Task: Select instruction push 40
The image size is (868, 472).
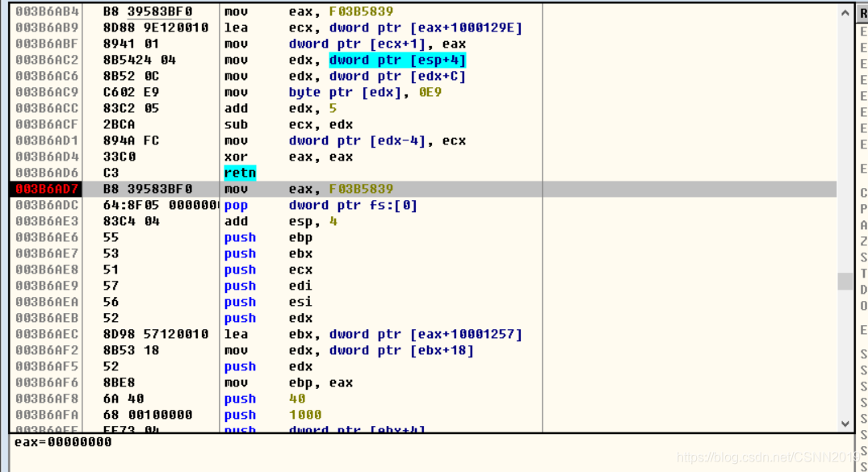Action: 264,399
